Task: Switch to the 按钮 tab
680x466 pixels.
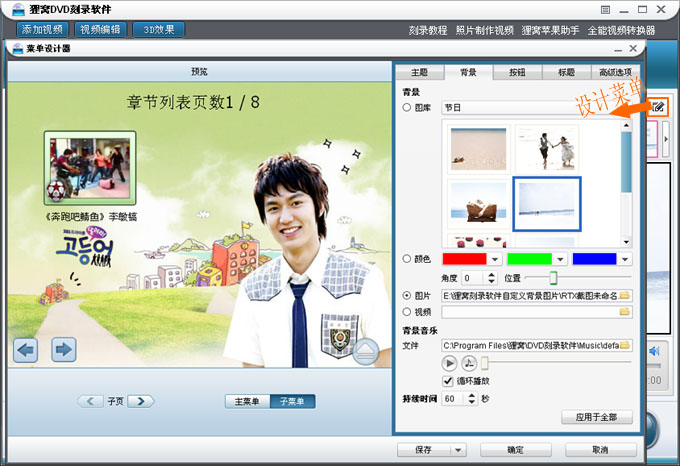Action: click(517, 72)
